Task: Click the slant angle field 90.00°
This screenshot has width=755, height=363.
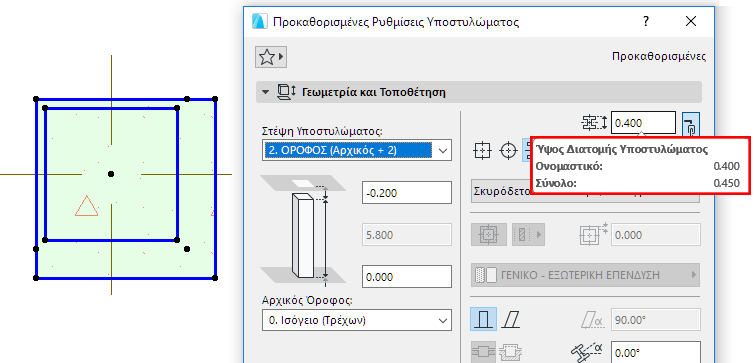Action: (655, 319)
